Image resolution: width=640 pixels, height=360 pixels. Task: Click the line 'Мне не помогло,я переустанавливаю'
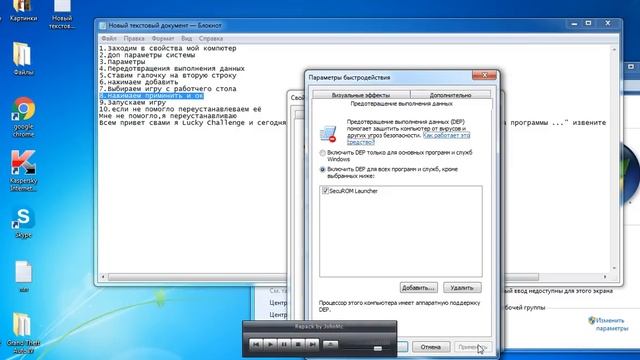click(x=168, y=116)
